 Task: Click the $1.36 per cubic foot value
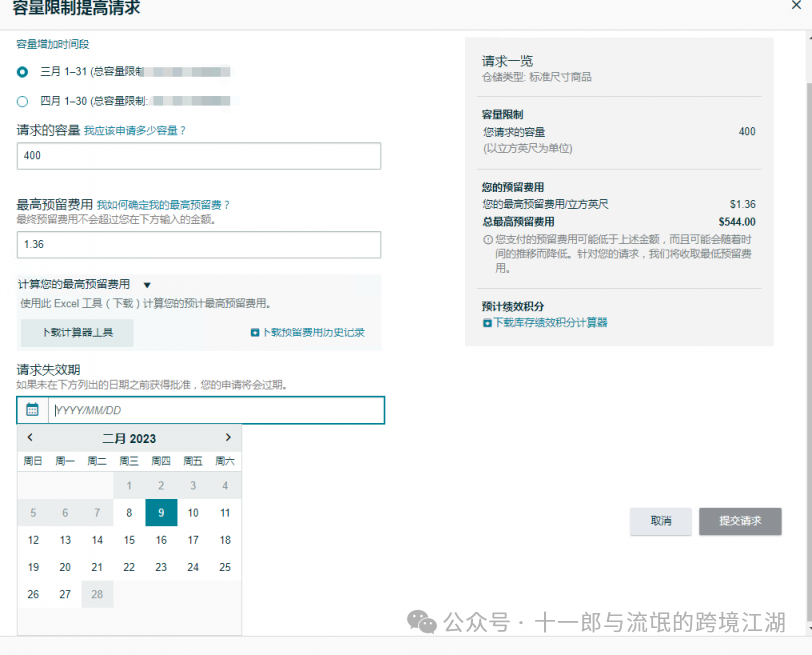click(x=743, y=204)
